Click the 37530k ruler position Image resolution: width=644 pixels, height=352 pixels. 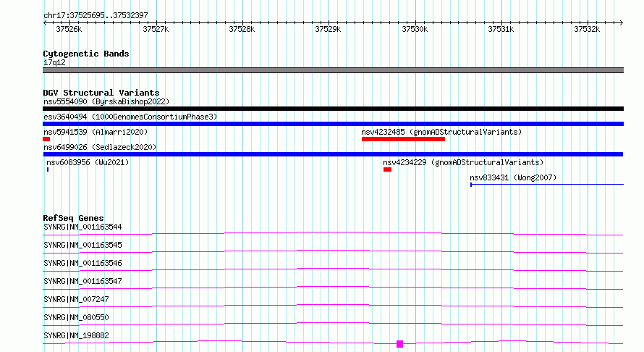[x=415, y=29]
